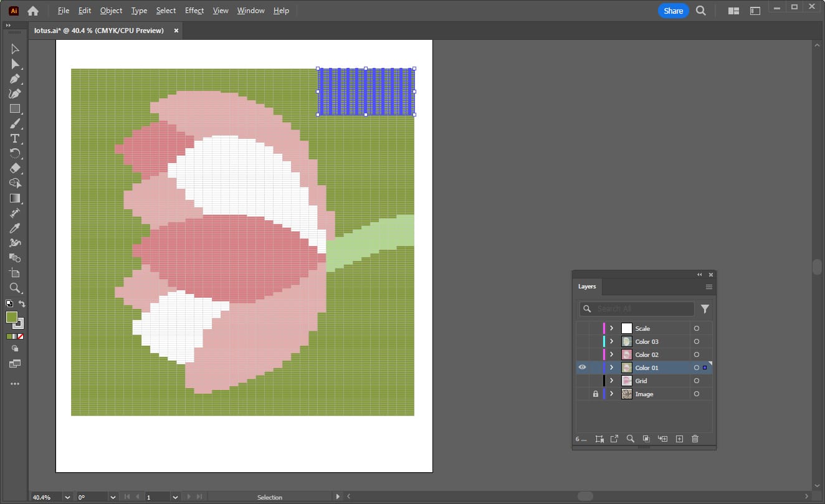Select the Eraser tool
Viewport: 825px width, 504px height.
pyautogui.click(x=15, y=168)
